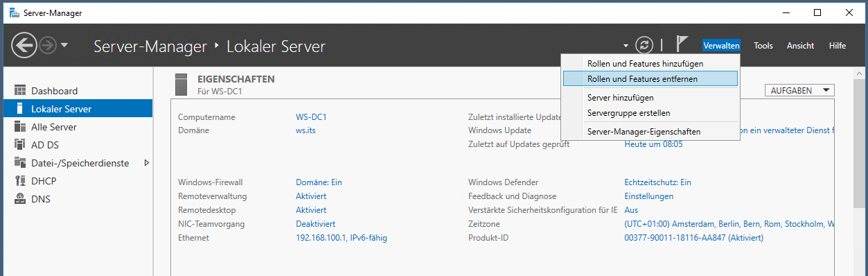Screen dimensions: 868x276
Task: Choose Rollen und Features hinzufügen
Action: (x=650, y=63)
